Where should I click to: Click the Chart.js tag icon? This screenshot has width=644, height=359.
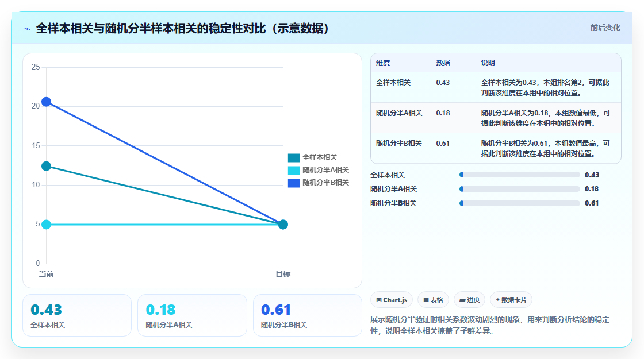379,300
